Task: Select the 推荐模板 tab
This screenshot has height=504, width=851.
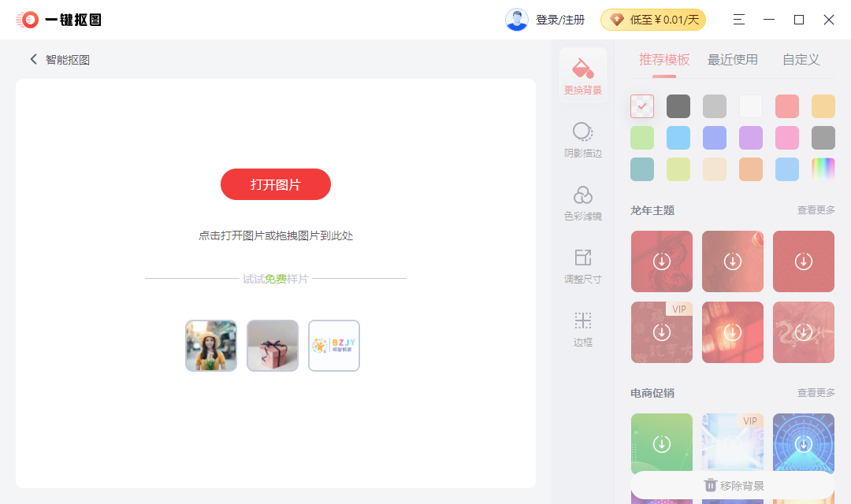Action: click(x=663, y=59)
